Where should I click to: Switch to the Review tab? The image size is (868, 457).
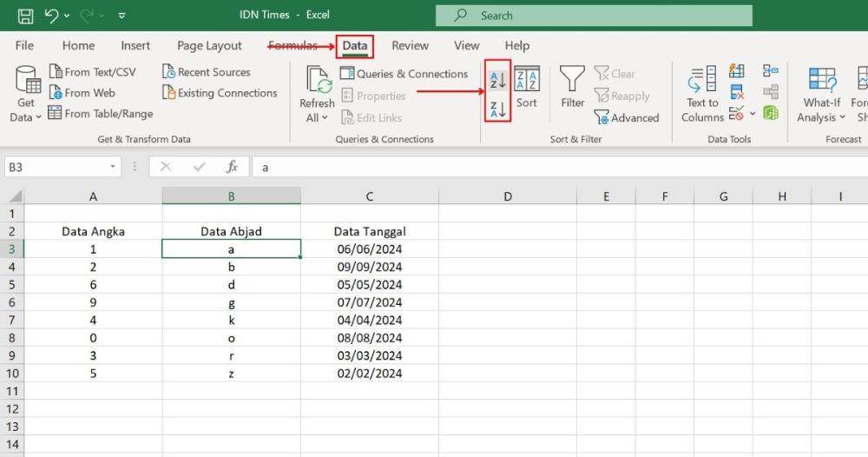pos(411,45)
